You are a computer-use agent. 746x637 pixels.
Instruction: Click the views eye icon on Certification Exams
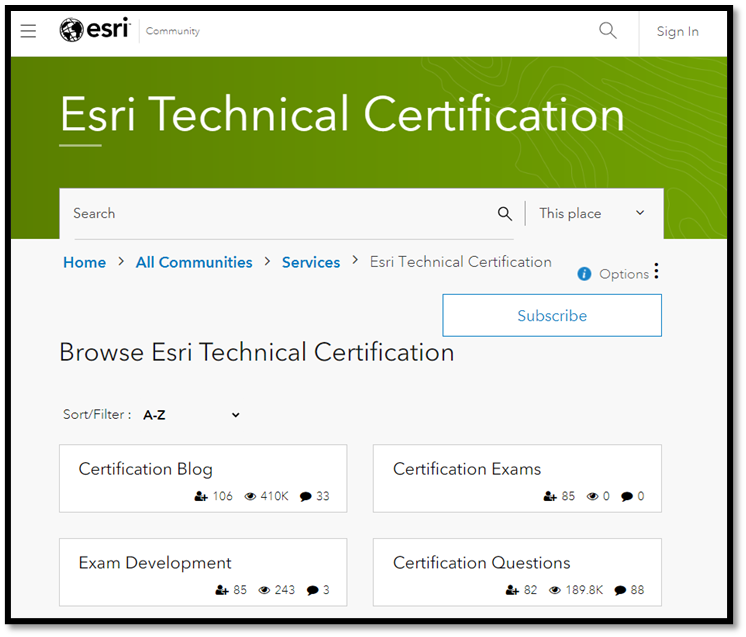click(592, 496)
